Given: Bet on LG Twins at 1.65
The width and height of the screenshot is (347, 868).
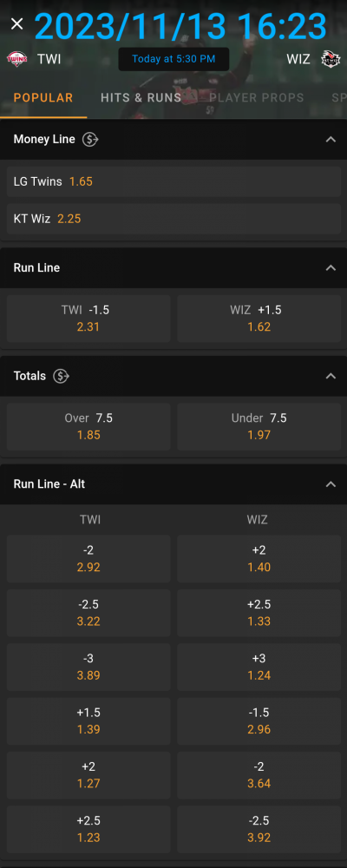Looking at the screenshot, I should coord(173,181).
